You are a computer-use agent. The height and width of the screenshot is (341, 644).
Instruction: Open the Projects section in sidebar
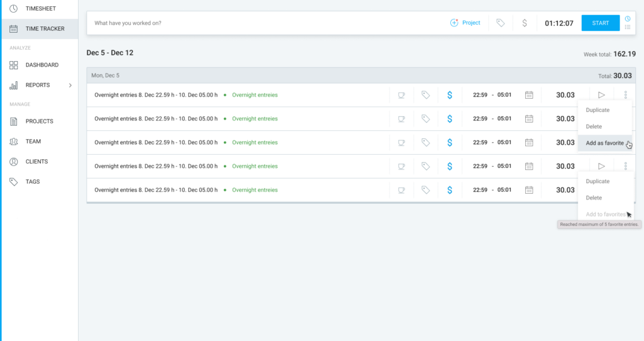coord(39,121)
